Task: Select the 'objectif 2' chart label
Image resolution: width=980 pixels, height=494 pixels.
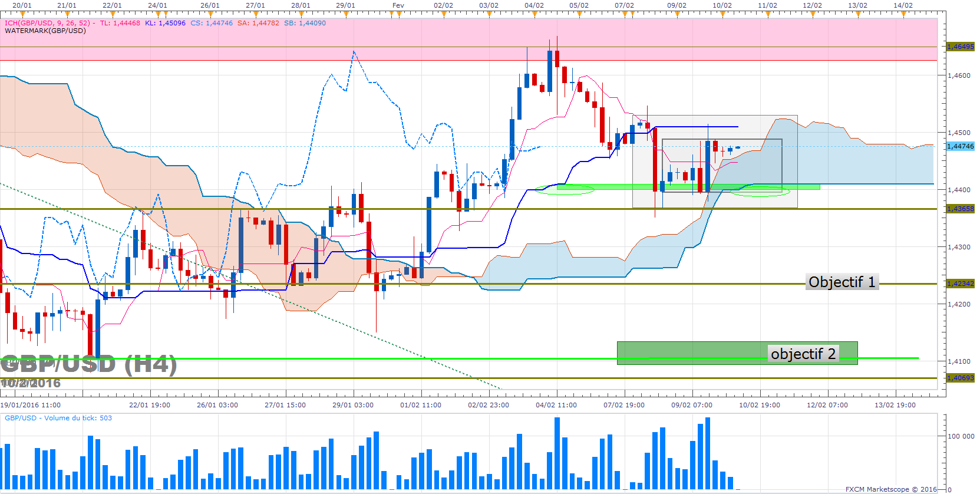Action: (x=803, y=354)
